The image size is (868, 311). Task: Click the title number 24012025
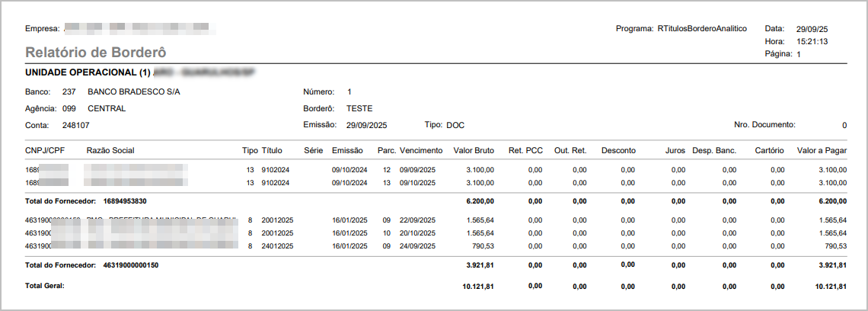coord(277,245)
